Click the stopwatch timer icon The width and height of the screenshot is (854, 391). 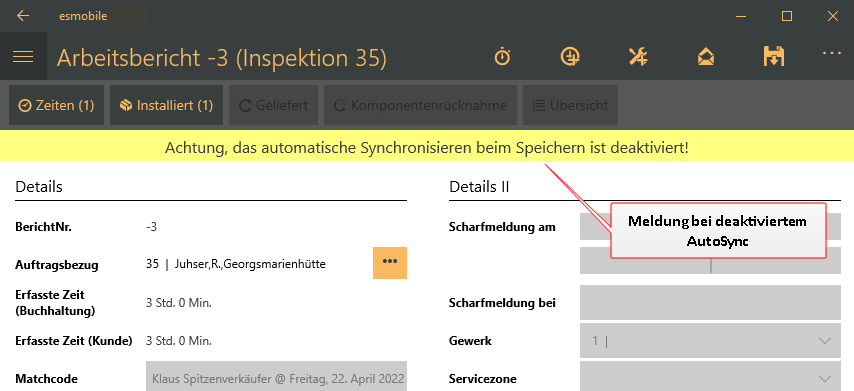coord(502,57)
